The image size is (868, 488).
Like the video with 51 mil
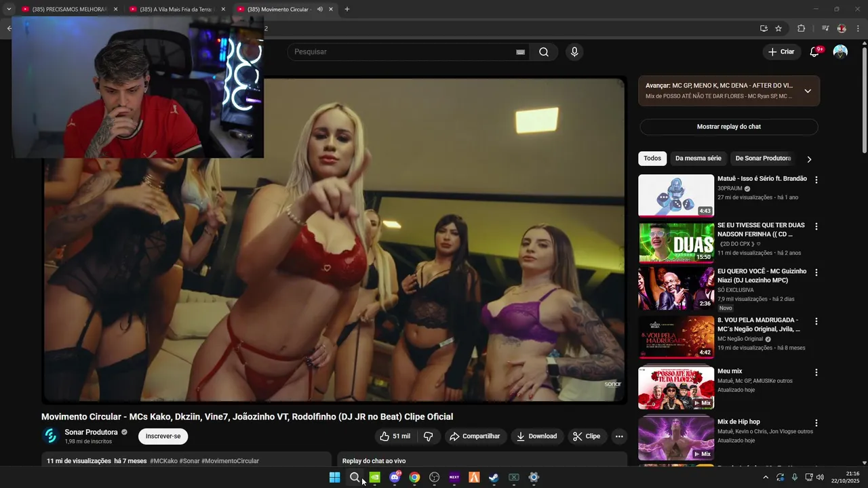pos(395,436)
